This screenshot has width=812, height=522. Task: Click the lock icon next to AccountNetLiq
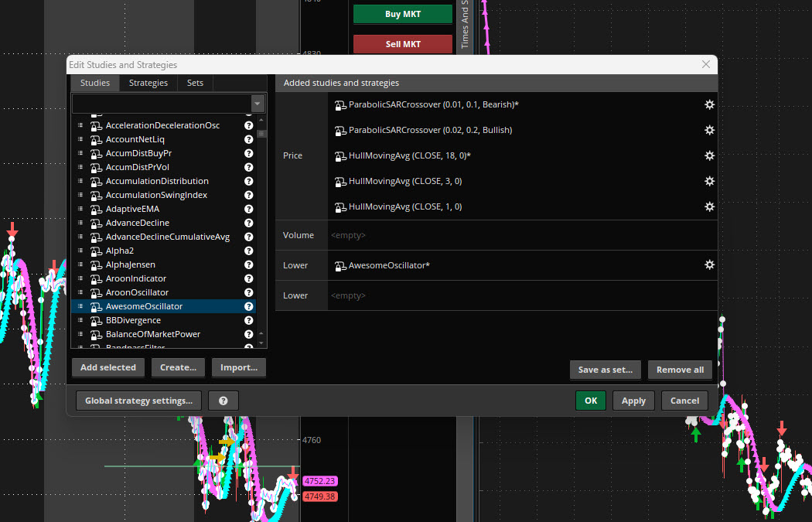pos(97,139)
